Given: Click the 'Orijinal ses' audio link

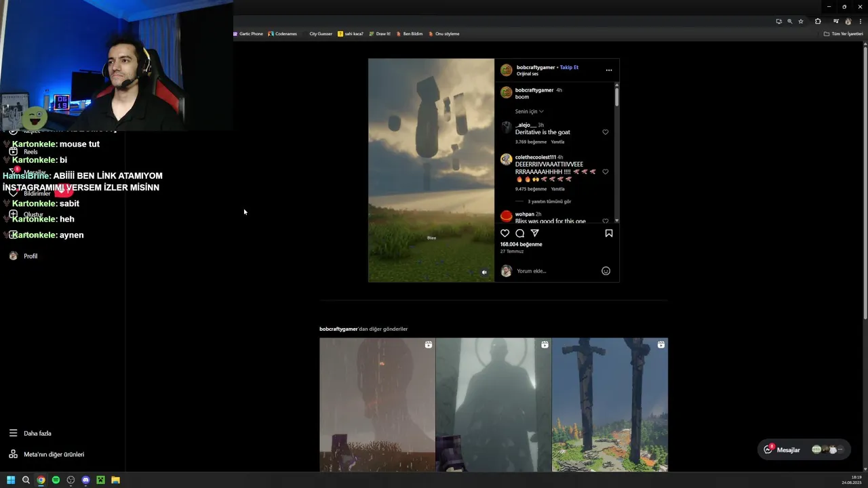Looking at the screenshot, I should (x=528, y=73).
